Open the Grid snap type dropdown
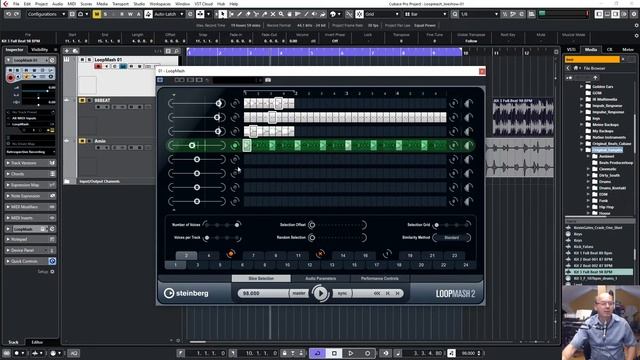The height and width of the screenshot is (360, 640). tap(382, 14)
